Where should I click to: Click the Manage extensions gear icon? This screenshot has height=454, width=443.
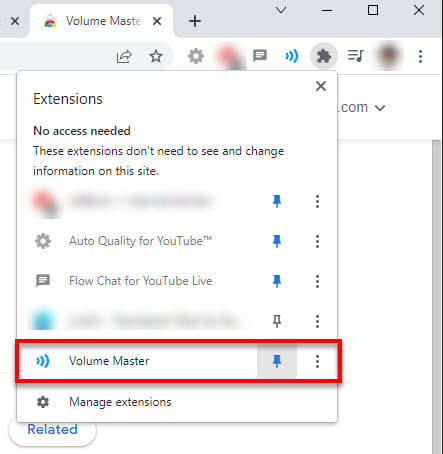[x=43, y=402]
